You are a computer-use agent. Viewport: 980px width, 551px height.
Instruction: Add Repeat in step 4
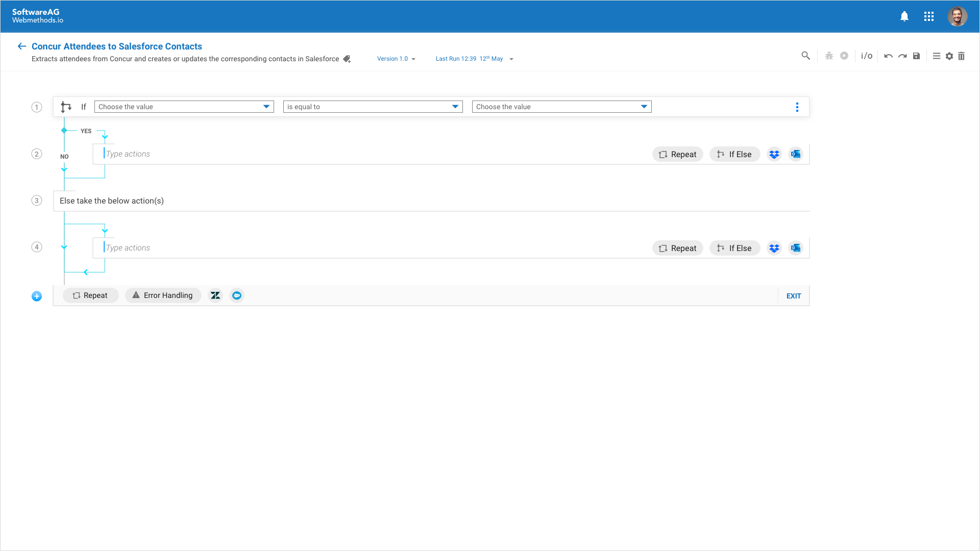pyautogui.click(x=678, y=248)
